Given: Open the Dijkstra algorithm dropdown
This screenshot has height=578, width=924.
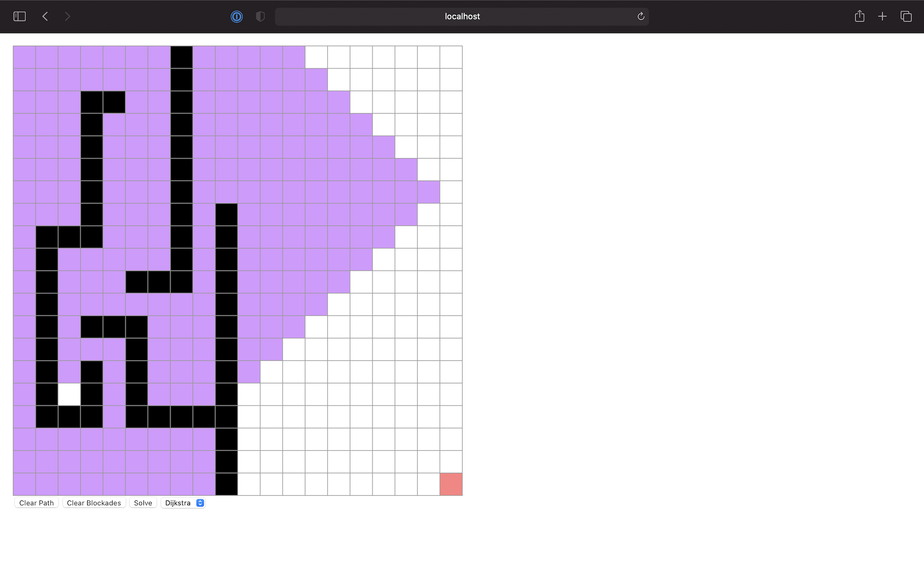Looking at the screenshot, I should [183, 503].
